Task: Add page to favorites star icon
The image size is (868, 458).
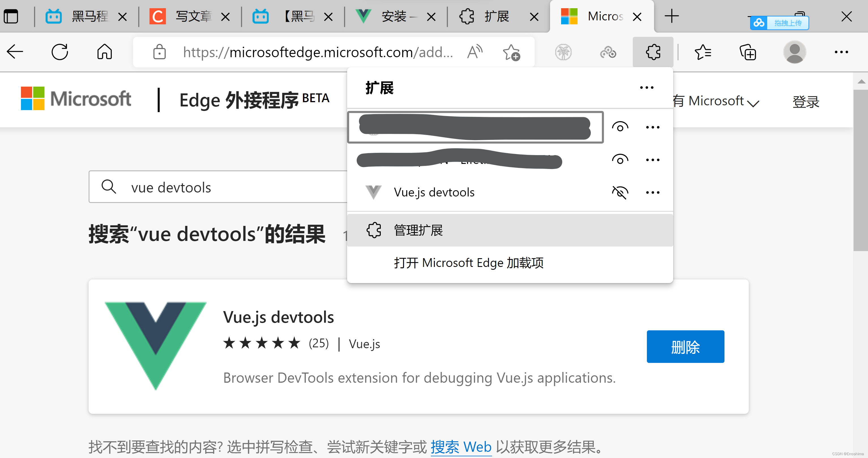Action: pyautogui.click(x=511, y=52)
